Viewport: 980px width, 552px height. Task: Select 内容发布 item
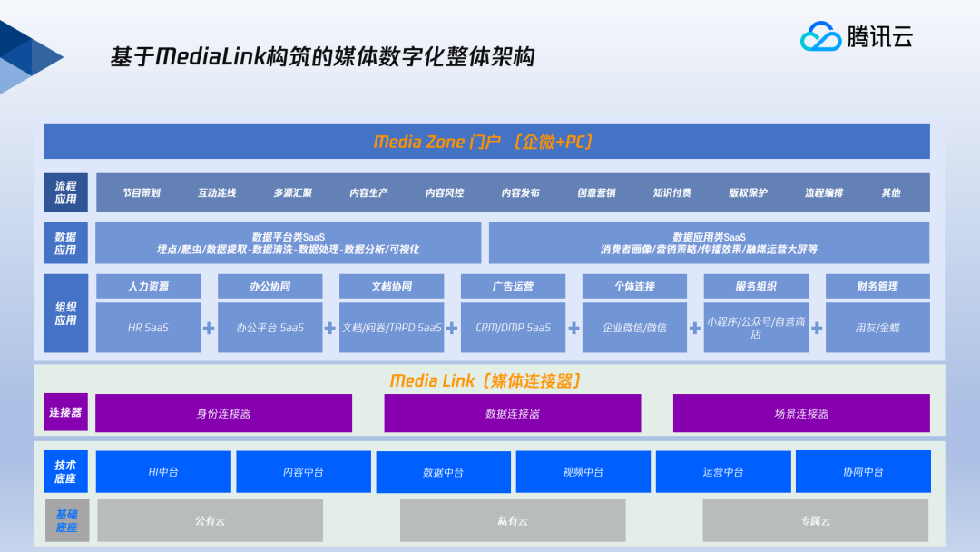coord(520,192)
